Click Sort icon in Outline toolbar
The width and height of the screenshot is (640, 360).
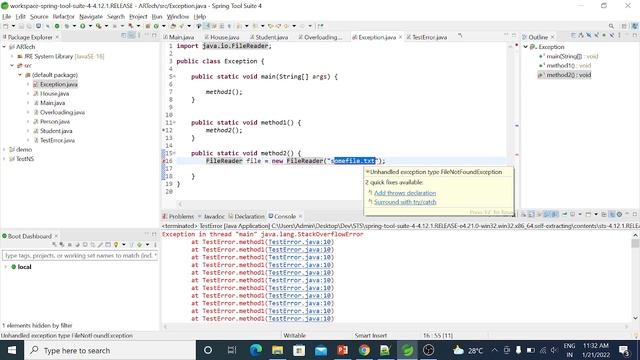581,36
